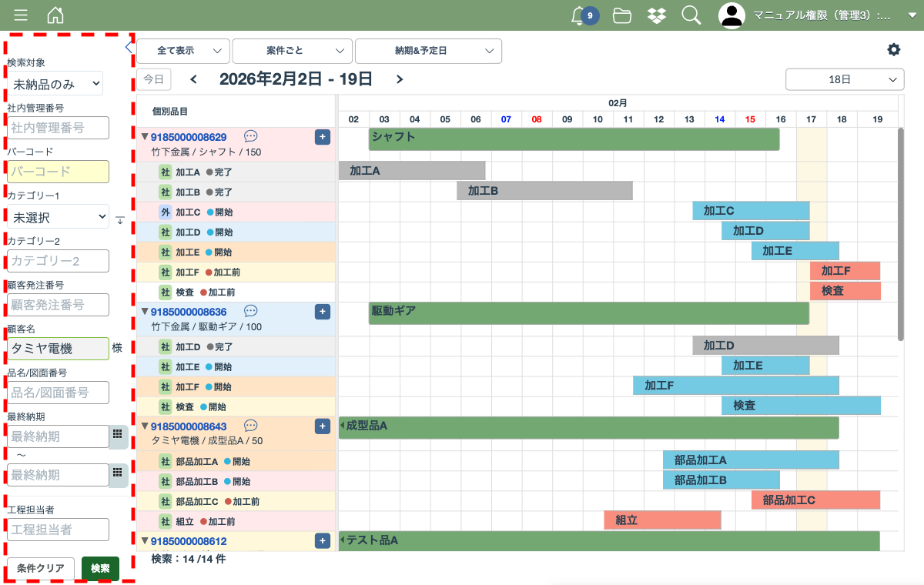Collapse the left search panel chevron
This screenshot has height=585, width=924.
coord(129,48)
